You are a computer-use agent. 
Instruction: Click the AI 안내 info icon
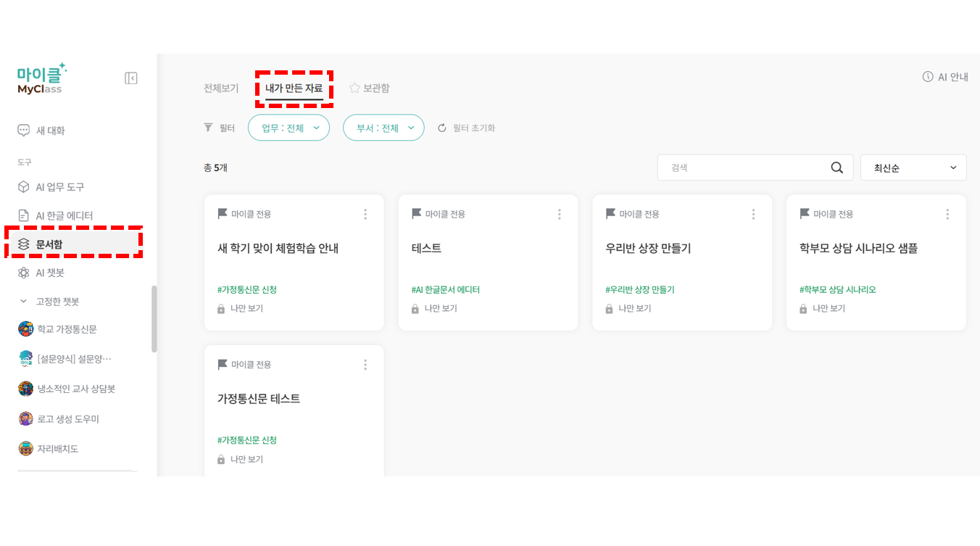pos(927,77)
